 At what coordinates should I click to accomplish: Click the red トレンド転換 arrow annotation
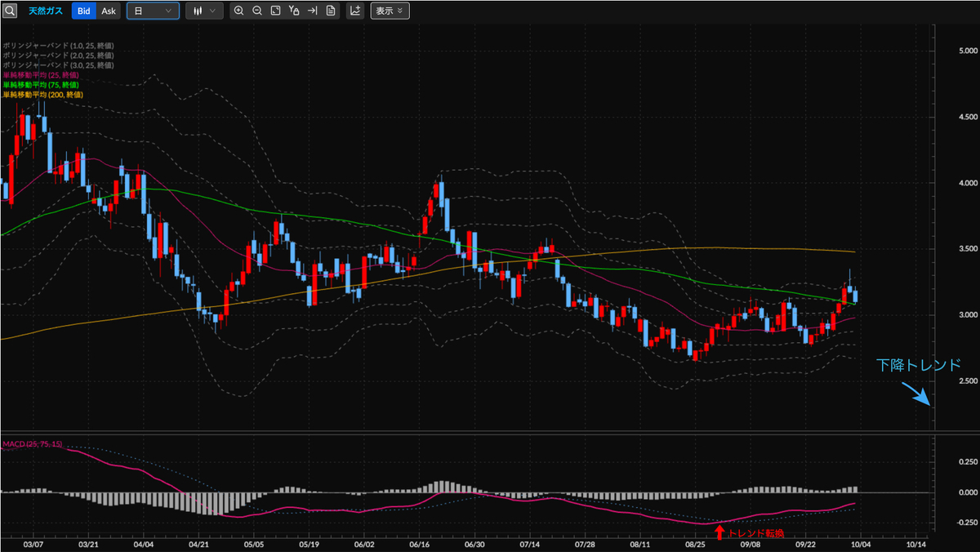719,532
